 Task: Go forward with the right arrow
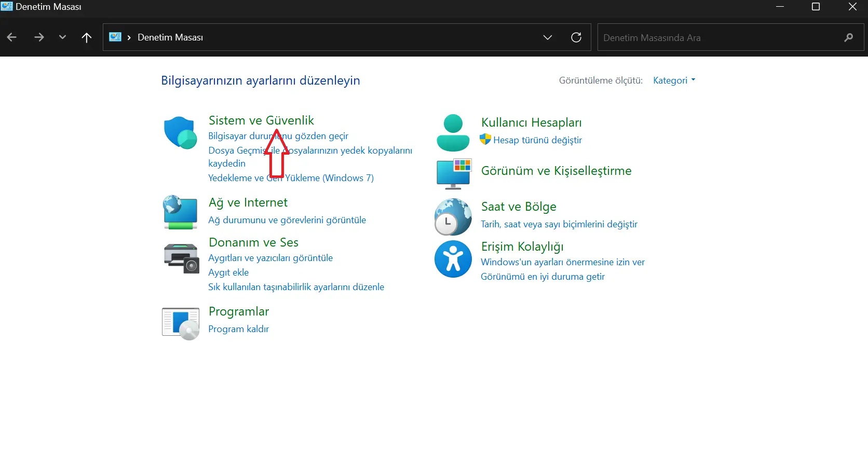click(x=39, y=37)
